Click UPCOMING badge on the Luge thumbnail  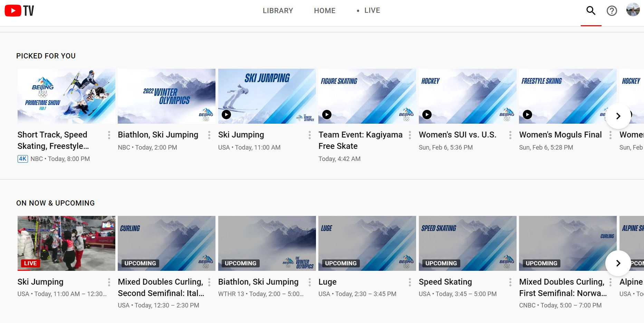click(x=341, y=263)
